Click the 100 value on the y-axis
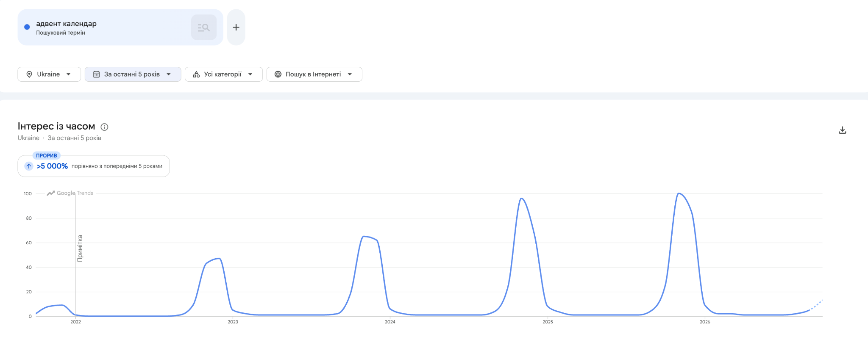868x345 pixels. [28, 193]
